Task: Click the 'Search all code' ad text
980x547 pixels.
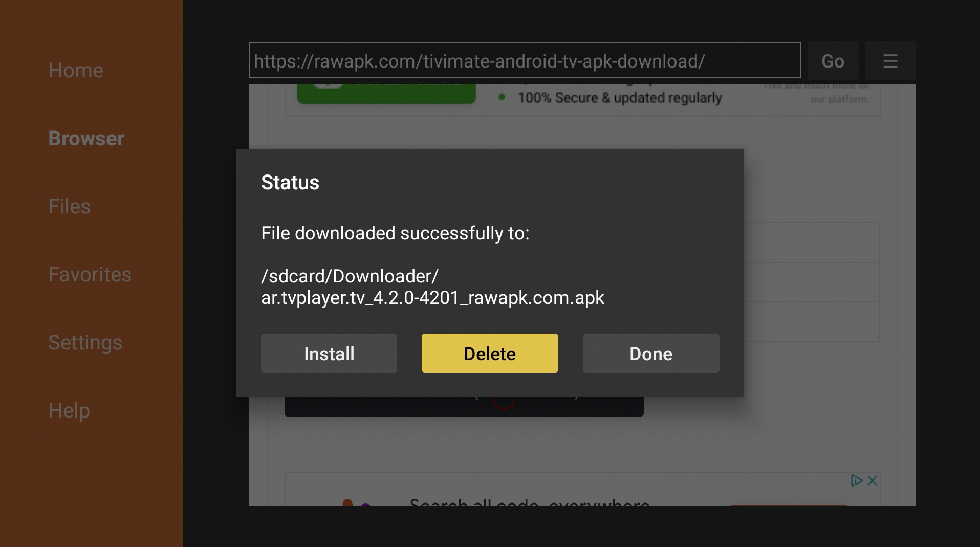Action: tap(530, 502)
